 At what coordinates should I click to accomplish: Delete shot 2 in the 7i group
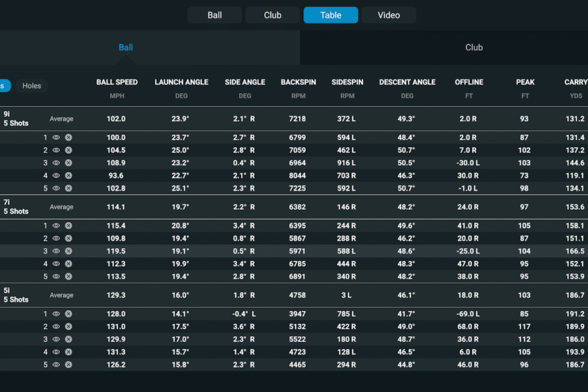pos(68,239)
